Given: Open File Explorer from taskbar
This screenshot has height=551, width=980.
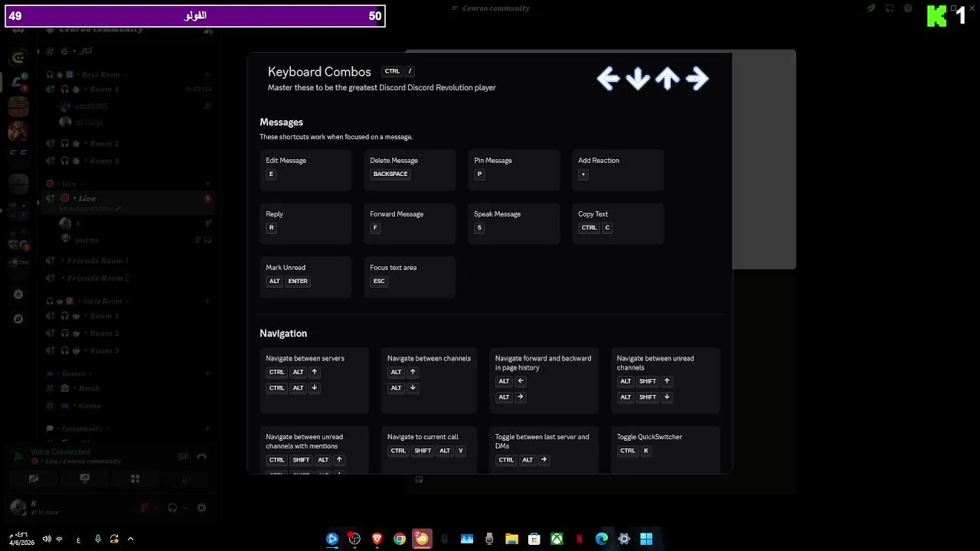Looking at the screenshot, I should (511, 539).
